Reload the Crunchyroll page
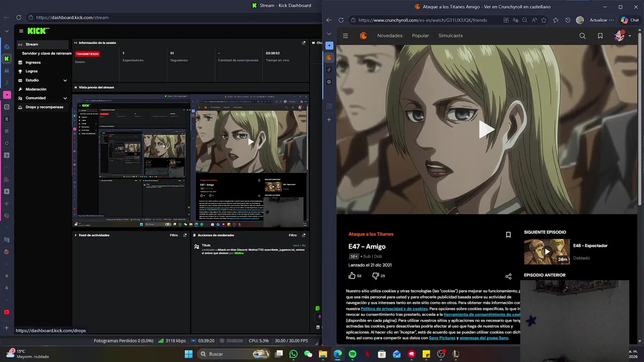The height and width of the screenshot is (362, 644). click(x=341, y=20)
